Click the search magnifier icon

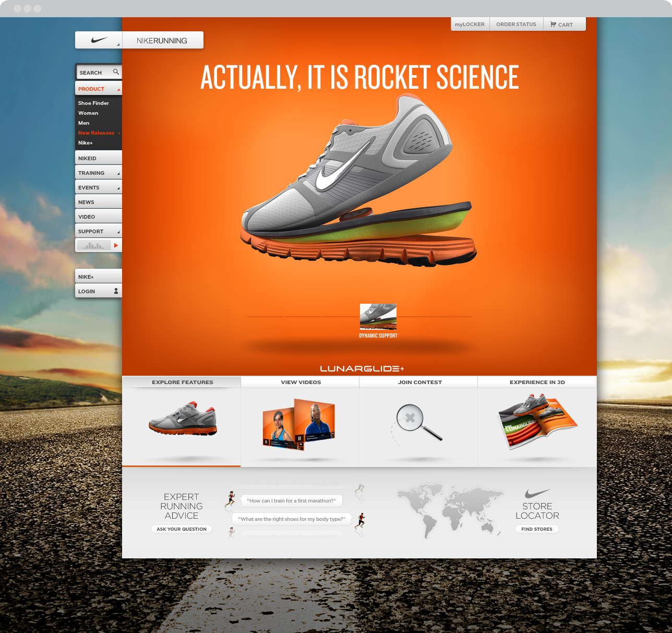[116, 72]
